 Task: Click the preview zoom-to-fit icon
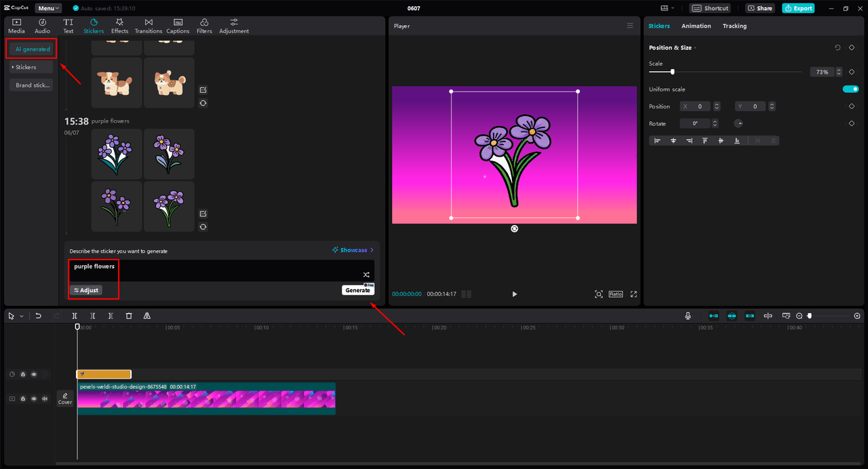tap(599, 294)
